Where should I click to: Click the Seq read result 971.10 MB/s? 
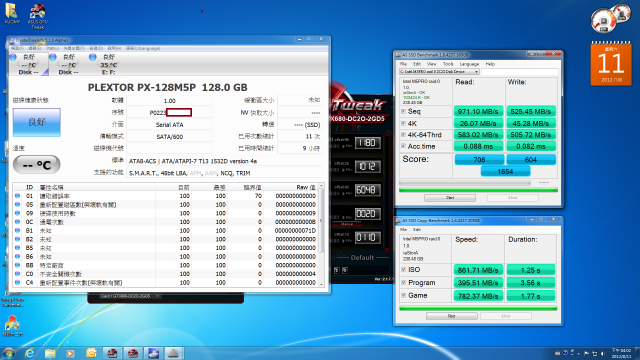click(x=478, y=111)
